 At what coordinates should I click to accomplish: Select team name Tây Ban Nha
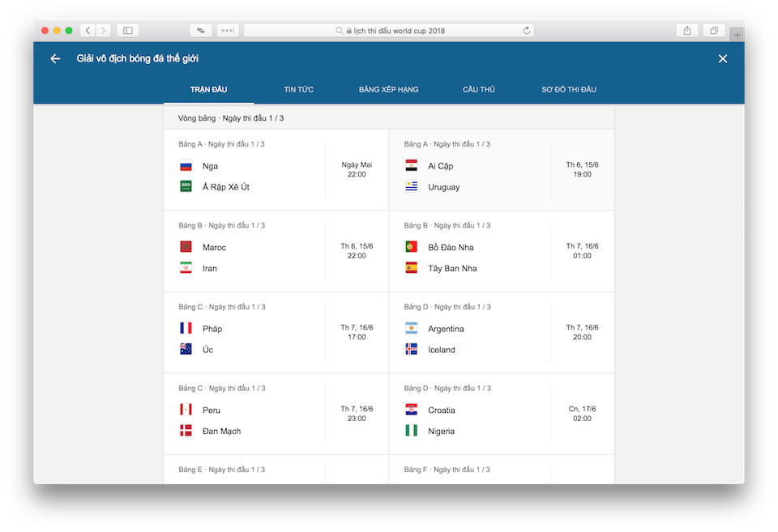(452, 268)
